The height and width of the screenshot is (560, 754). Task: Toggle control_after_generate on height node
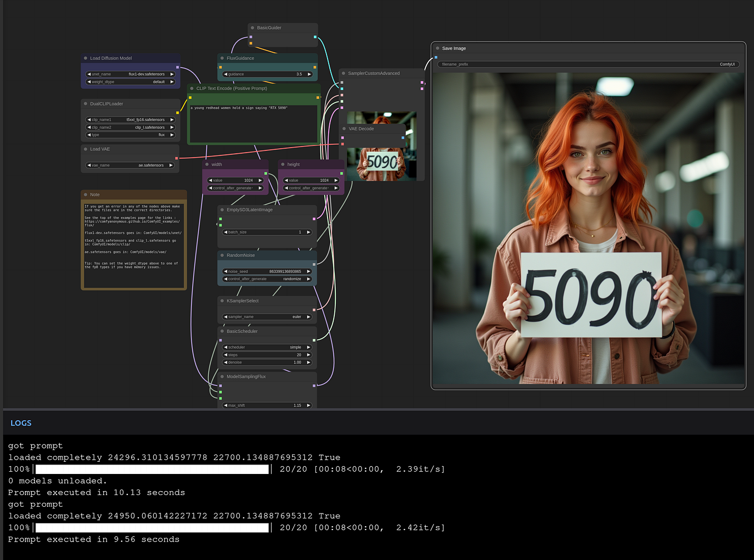311,188
